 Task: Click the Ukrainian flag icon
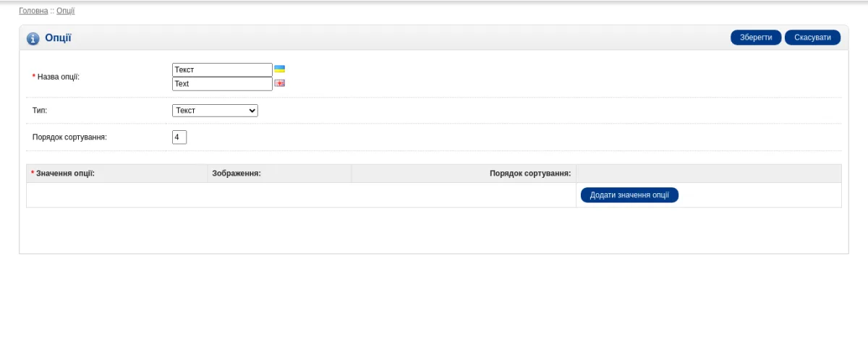(279, 69)
